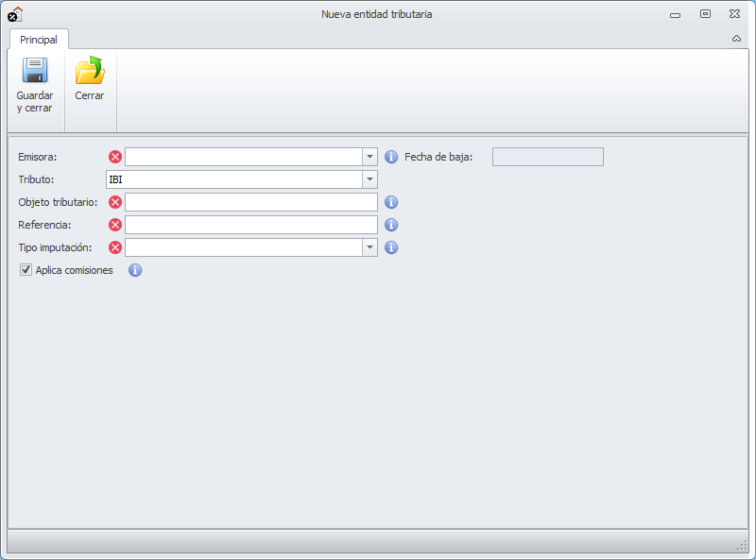Click the info icon beside Referencia
Image resolution: width=756 pixels, height=560 pixels.
click(391, 225)
